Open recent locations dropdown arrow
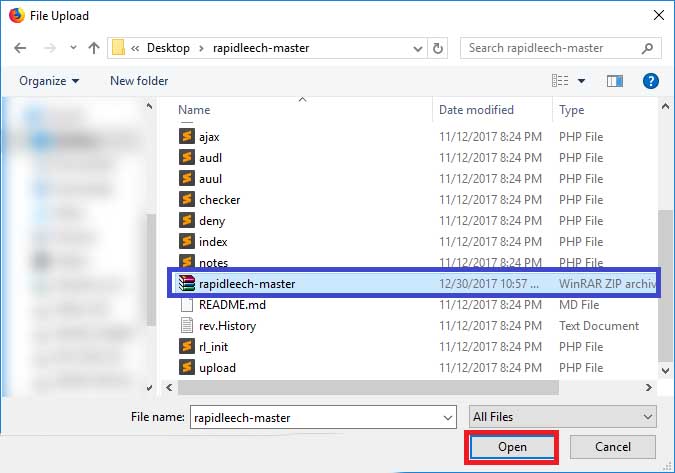This screenshot has width=675, height=473. click(73, 48)
